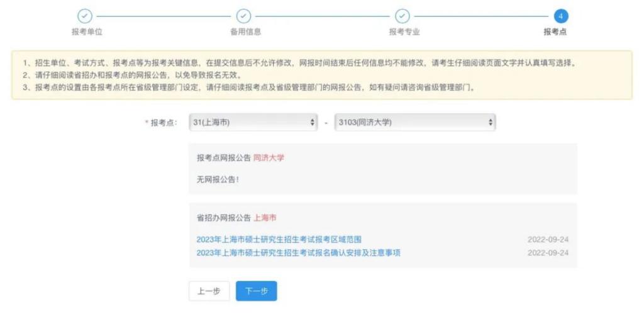Screen dimensions: 644x321
Task: Click the checkmark icon above 报考专业
Action: [402, 16]
